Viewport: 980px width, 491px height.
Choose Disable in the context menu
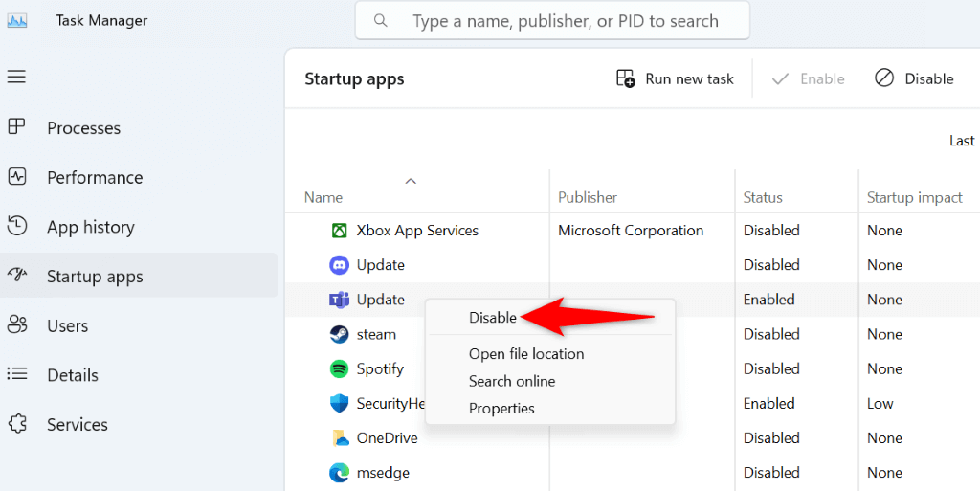click(x=493, y=318)
